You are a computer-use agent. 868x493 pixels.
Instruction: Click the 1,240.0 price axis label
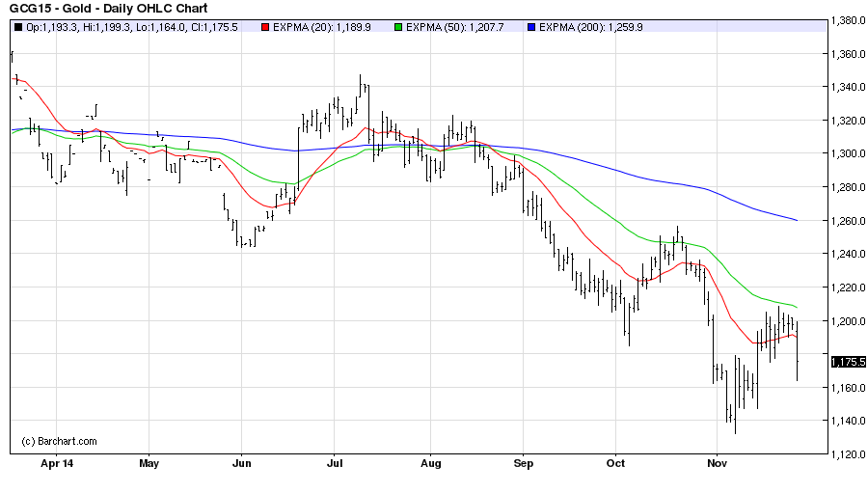[x=848, y=254]
